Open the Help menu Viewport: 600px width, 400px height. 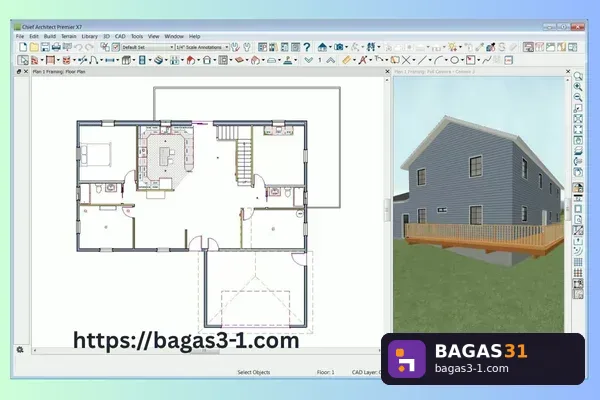[x=194, y=36]
